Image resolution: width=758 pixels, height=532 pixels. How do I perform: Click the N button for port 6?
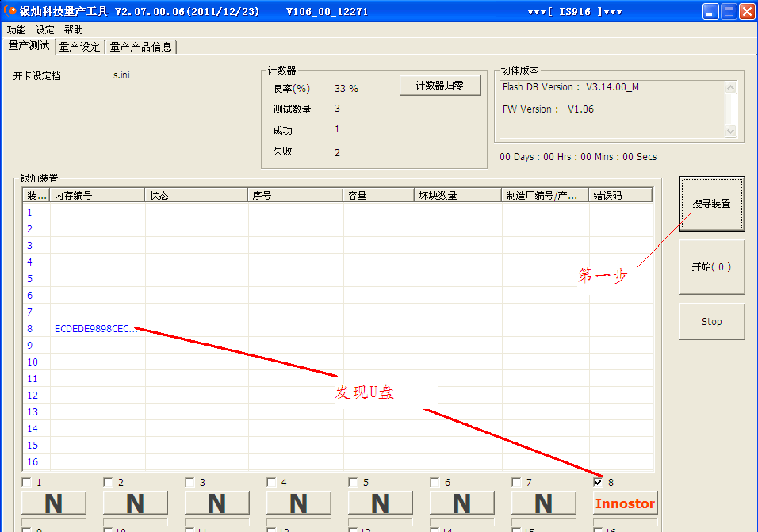tap(462, 503)
